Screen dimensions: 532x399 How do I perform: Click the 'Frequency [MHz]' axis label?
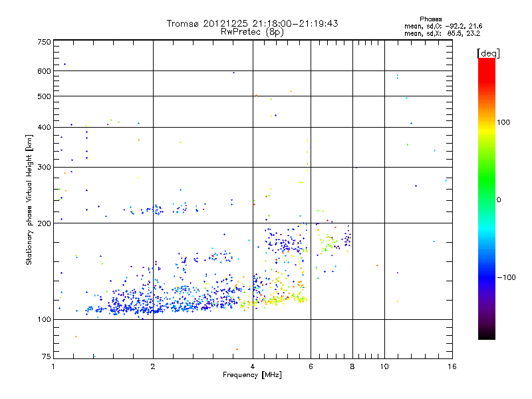tap(252, 375)
